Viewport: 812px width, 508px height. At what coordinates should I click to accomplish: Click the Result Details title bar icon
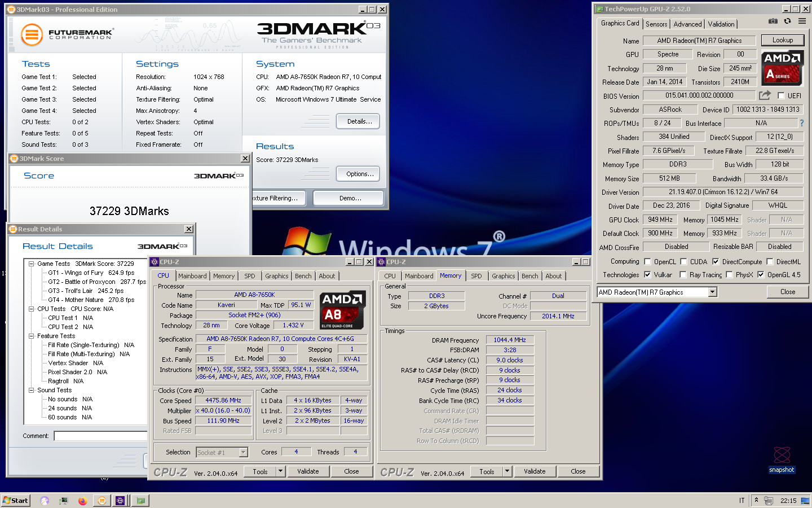(x=13, y=229)
